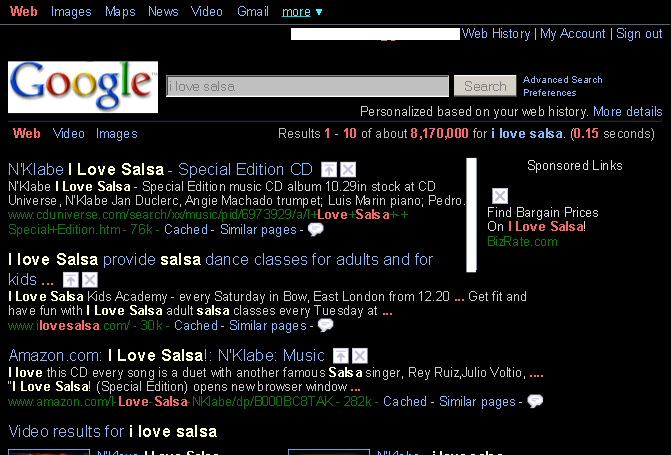
Task: Open Similar pages for cduniverse.com result
Action: click(x=258, y=230)
